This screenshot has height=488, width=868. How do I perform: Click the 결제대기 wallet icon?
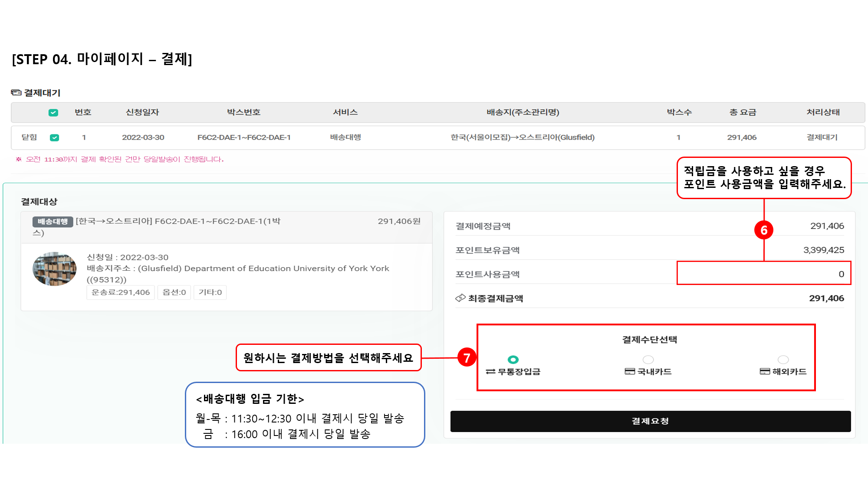click(x=16, y=92)
